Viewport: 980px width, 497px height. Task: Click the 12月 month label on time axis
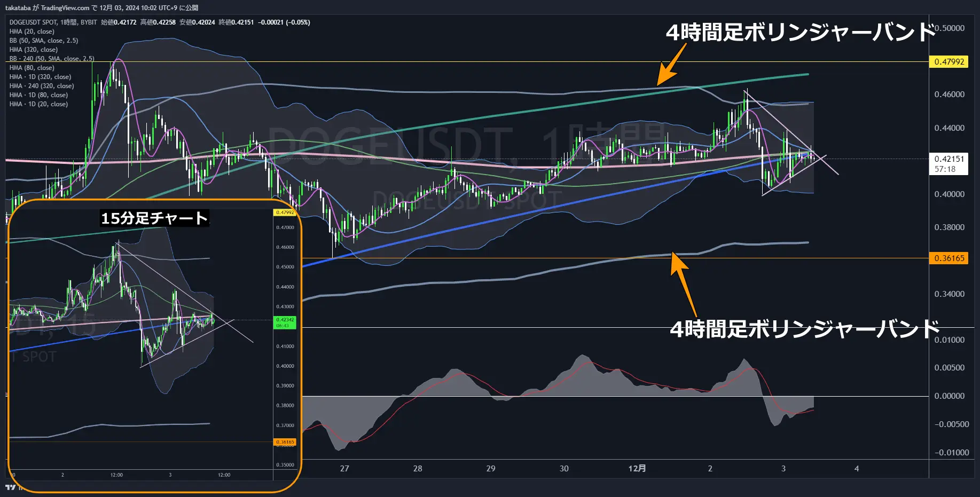(x=637, y=468)
